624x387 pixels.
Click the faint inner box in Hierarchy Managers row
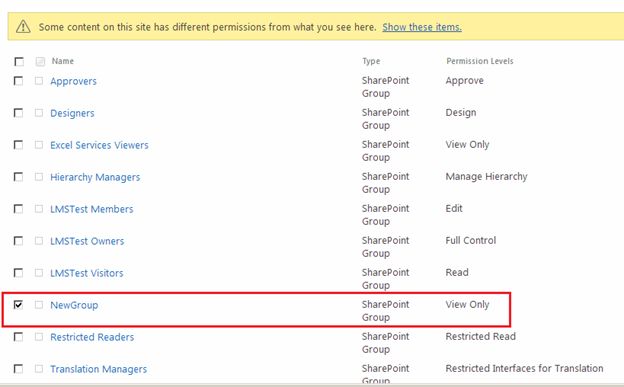coord(39,176)
